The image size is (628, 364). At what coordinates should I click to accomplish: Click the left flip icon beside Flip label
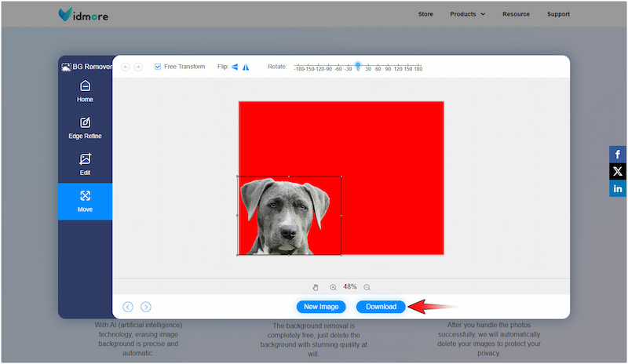[235, 67]
